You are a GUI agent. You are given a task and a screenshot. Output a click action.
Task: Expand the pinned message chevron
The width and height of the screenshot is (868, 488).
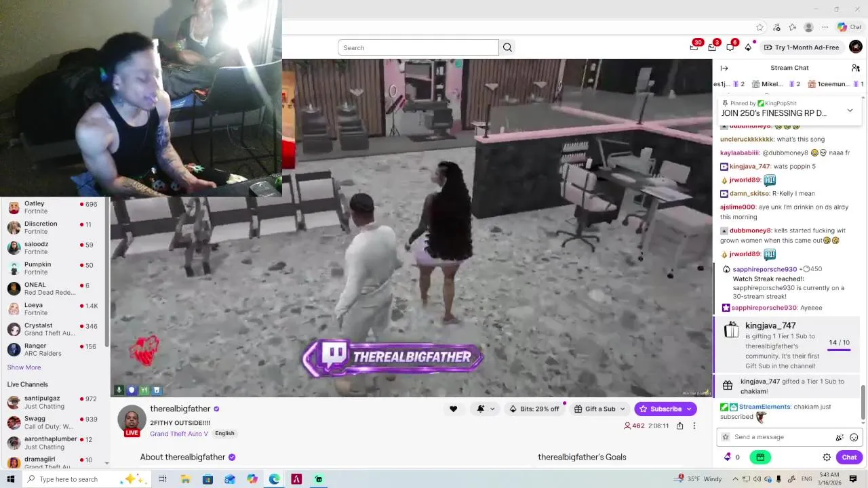(849, 110)
